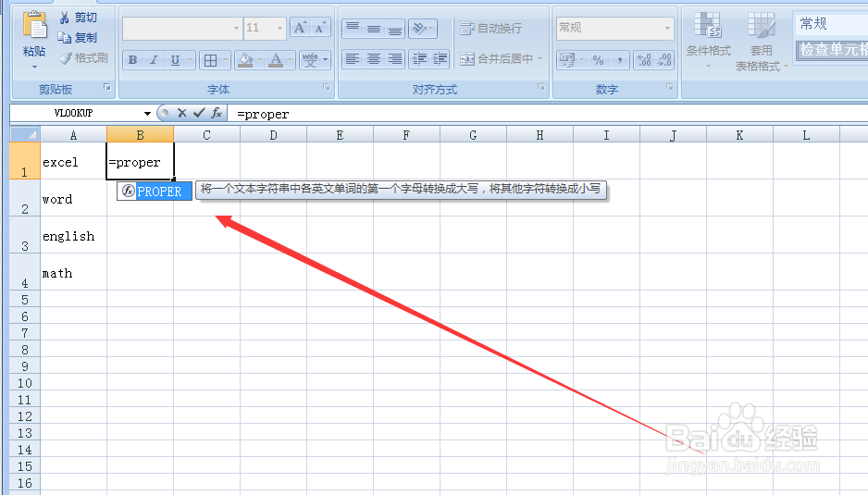Click the Paste clipboard icon
Screen dimensions: 868x495
[x=34, y=26]
